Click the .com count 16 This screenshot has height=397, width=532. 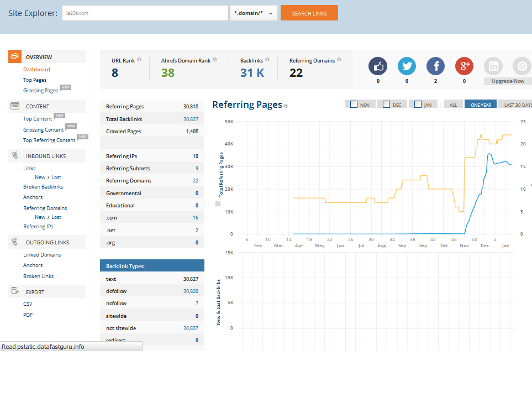(x=196, y=218)
